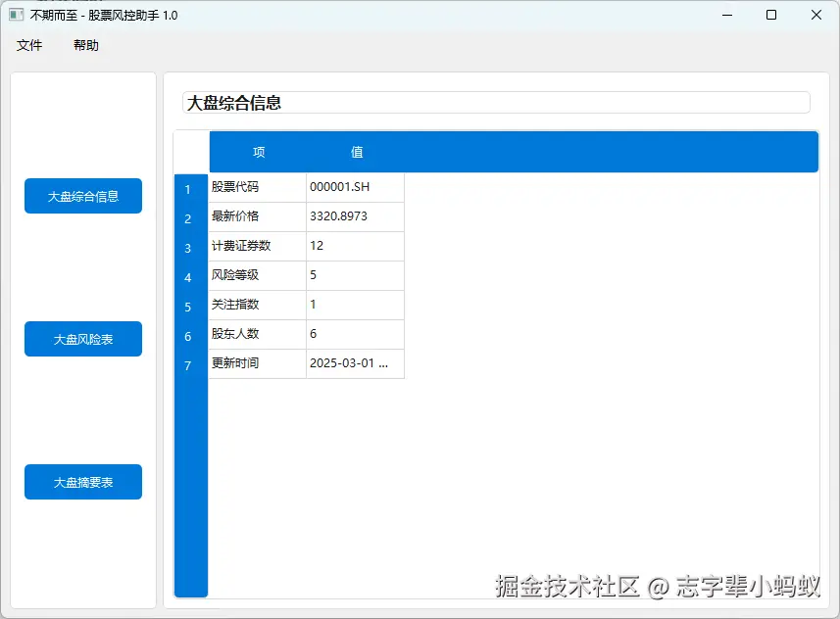
Task: Click the value cell showing 12
Action: point(355,246)
